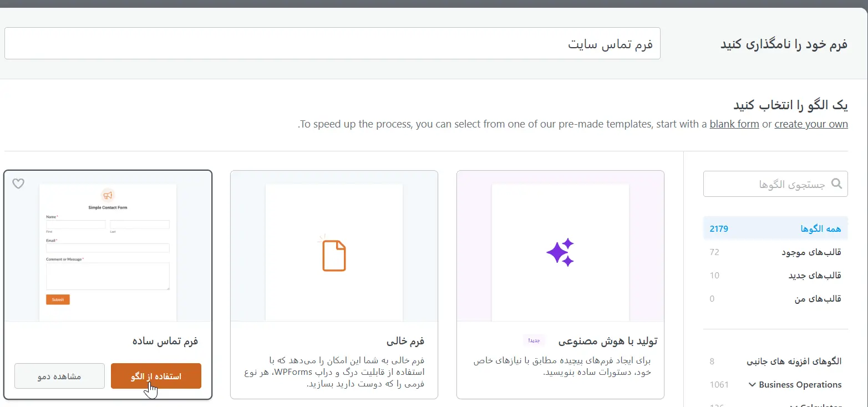Select the فرم خالی card title
The image size is (868, 407).
coord(405,340)
